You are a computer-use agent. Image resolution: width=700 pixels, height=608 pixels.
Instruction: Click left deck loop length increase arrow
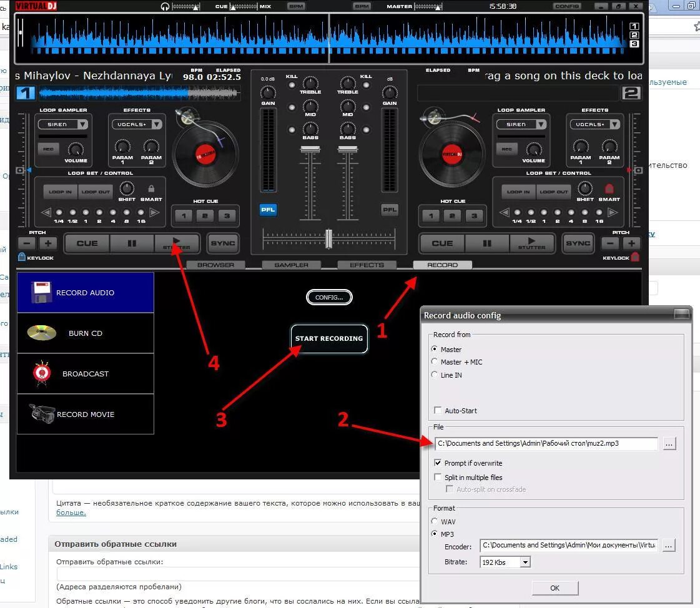[154, 212]
